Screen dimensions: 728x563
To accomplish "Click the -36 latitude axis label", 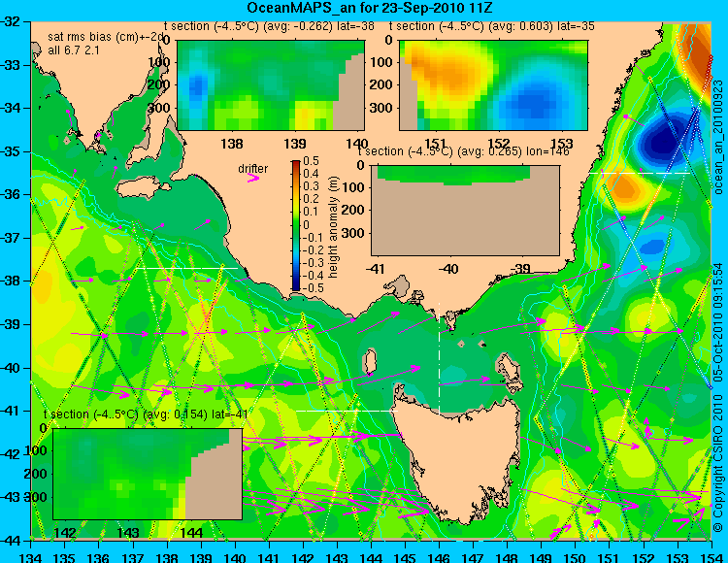I will [11, 194].
